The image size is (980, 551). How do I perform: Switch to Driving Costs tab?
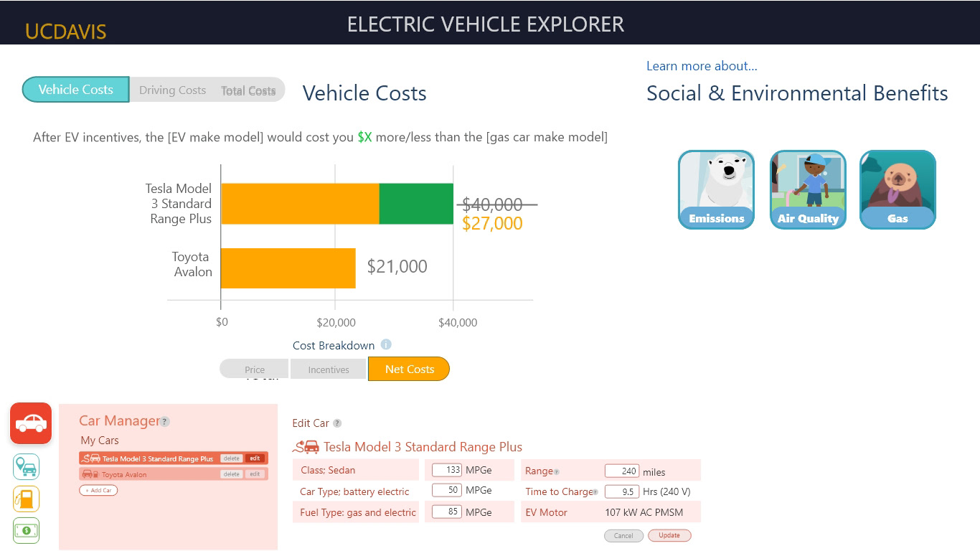tap(172, 90)
